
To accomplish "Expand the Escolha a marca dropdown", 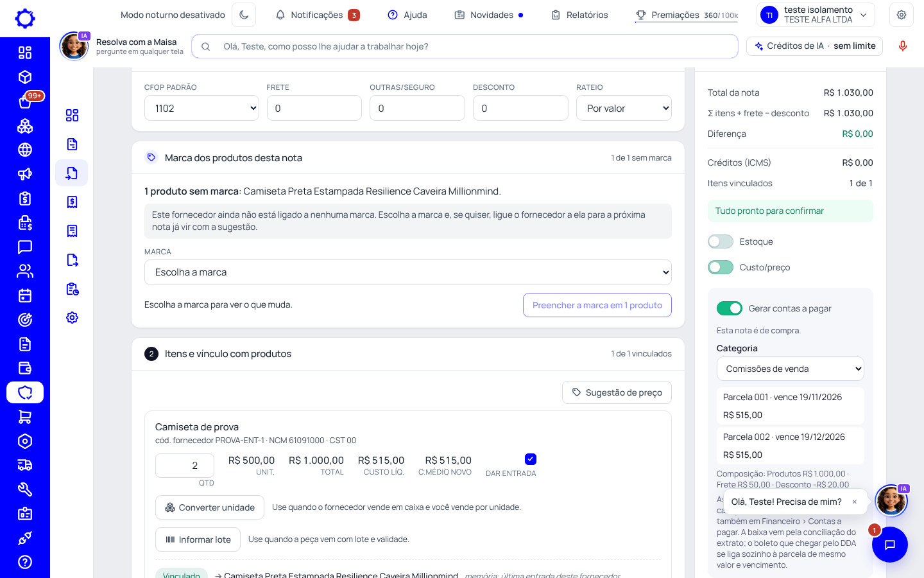I will click(408, 272).
